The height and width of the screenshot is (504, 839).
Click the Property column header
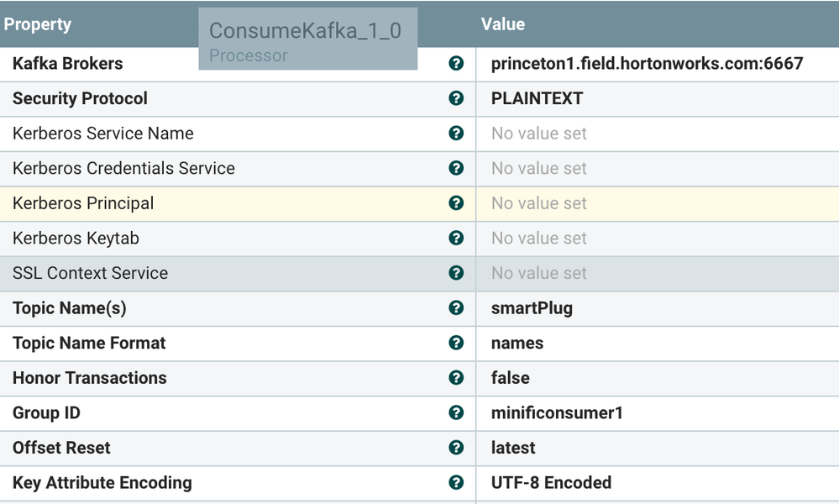coord(38,24)
